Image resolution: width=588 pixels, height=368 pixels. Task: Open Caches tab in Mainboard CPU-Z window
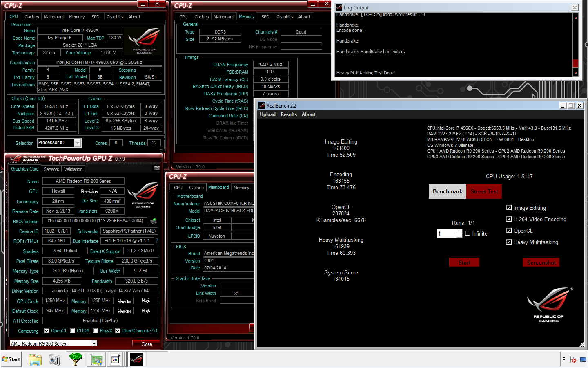(196, 188)
